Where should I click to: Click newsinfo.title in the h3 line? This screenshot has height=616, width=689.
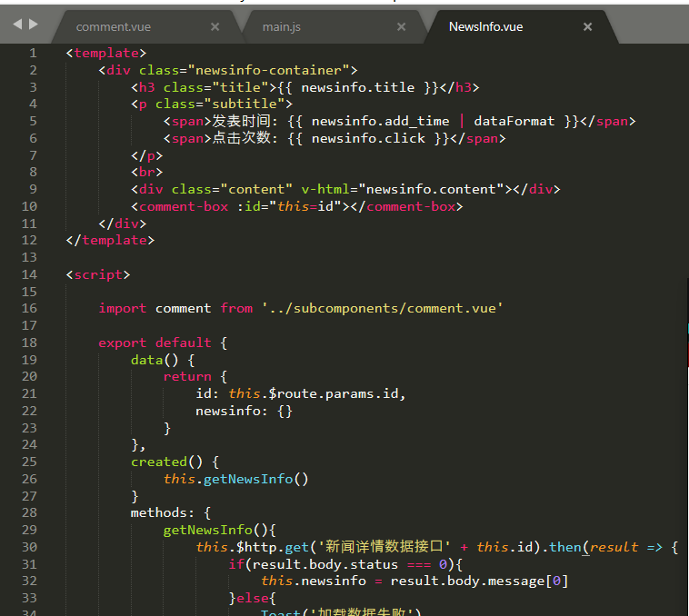click(358, 87)
